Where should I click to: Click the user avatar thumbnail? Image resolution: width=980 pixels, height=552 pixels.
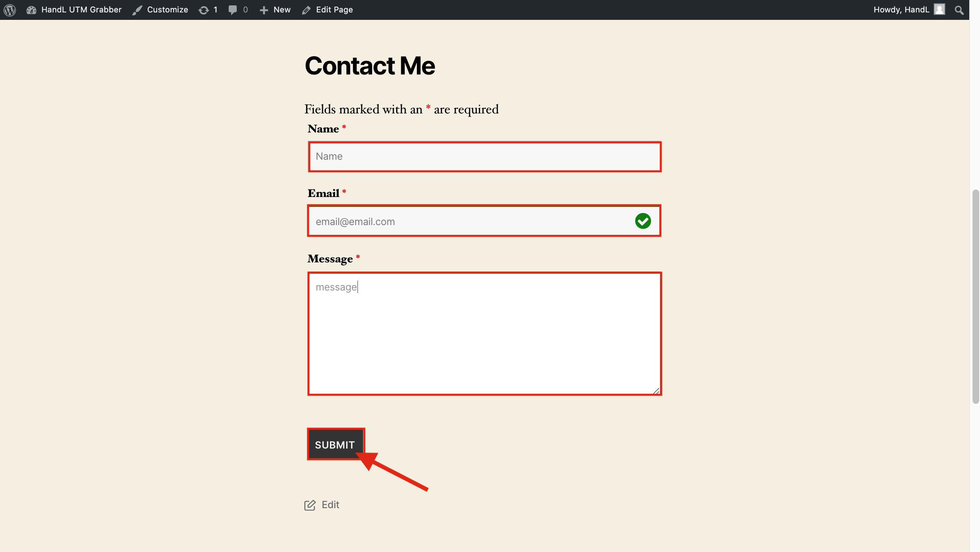coord(939,10)
